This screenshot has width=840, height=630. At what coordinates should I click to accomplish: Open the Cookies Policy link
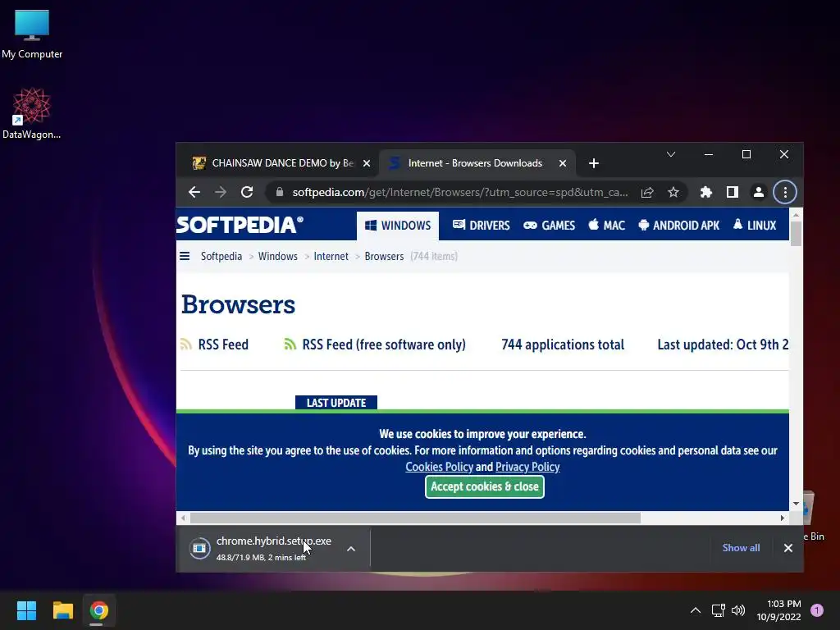tap(440, 467)
